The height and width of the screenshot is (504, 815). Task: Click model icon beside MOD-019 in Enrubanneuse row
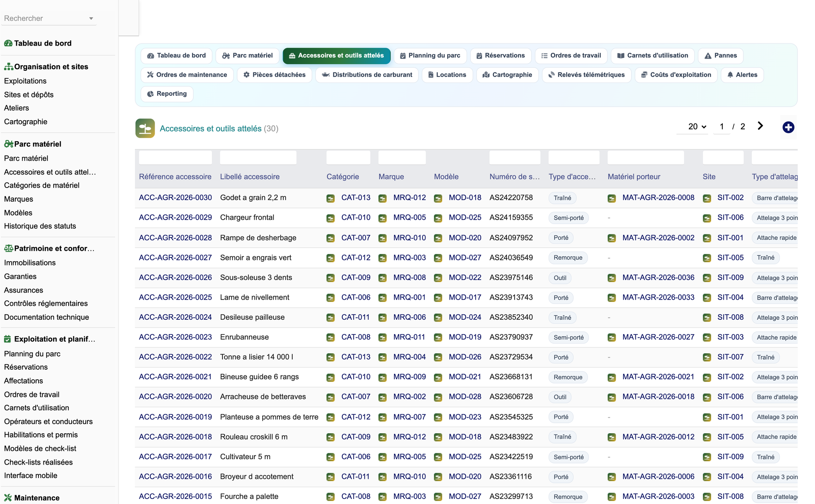pyautogui.click(x=438, y=337)
